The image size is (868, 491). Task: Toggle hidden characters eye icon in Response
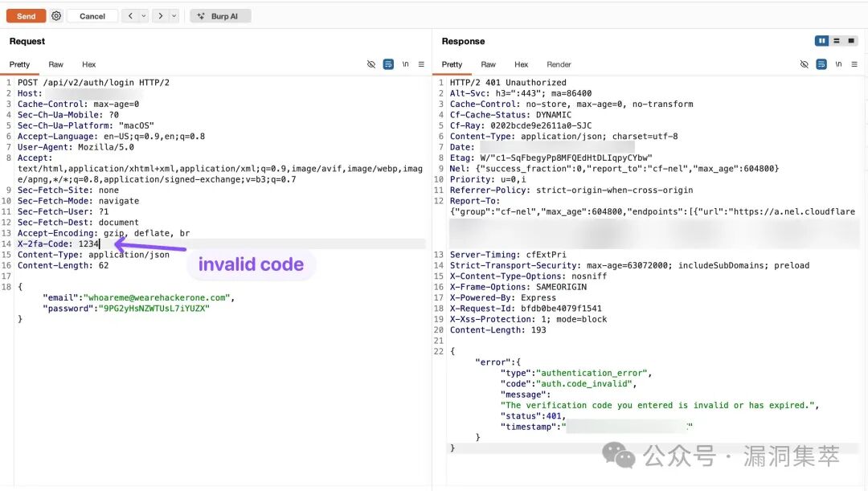[804, 64]
